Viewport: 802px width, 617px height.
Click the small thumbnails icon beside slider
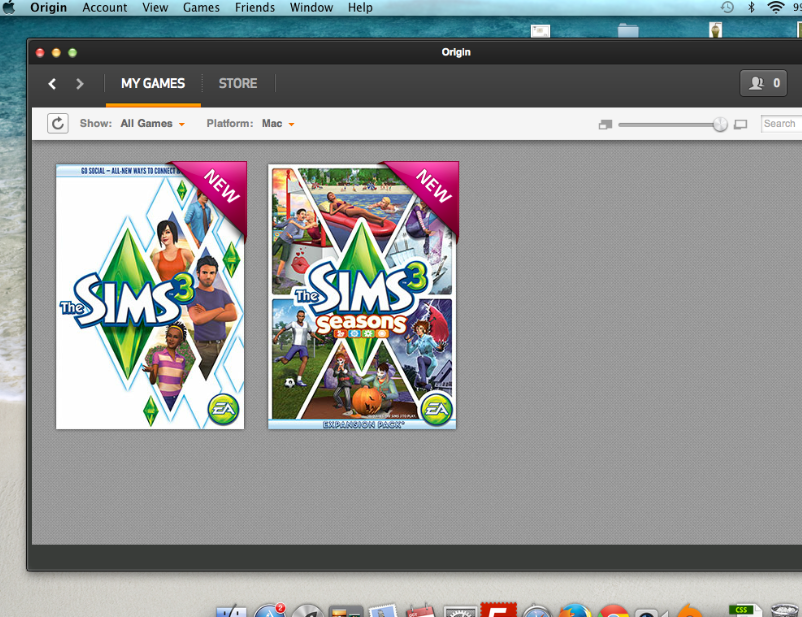[605, 124]
